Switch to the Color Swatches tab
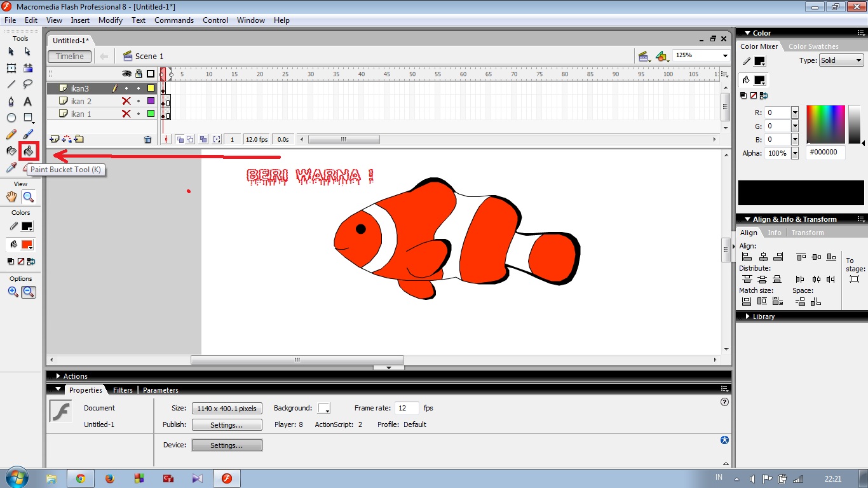Image resolution: width=868 pixels, height=488 pixels. [x=813, y=46]
